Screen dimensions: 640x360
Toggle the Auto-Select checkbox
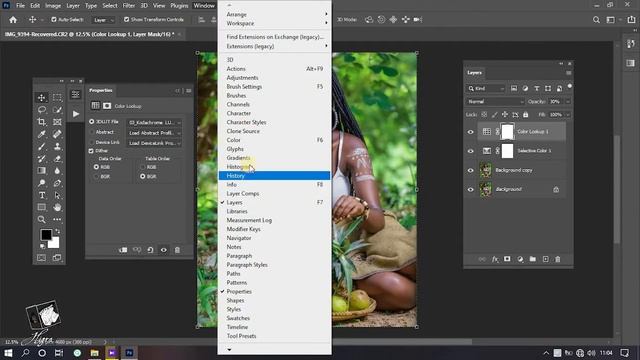[54, 20]
